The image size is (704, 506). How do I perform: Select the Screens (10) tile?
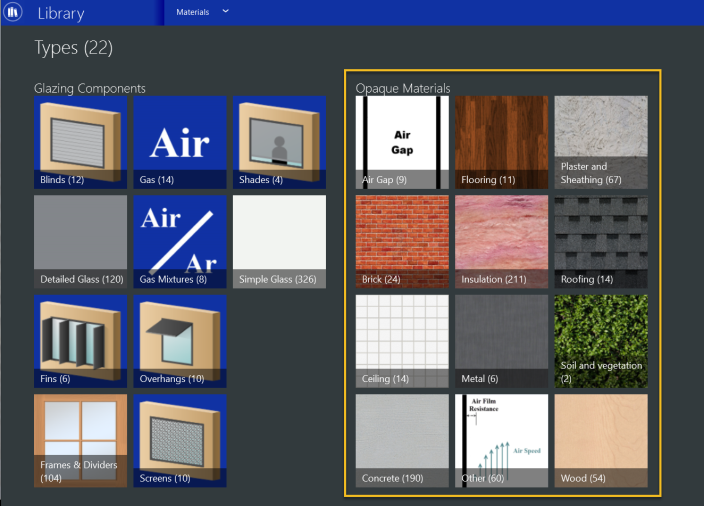(180, 441)
